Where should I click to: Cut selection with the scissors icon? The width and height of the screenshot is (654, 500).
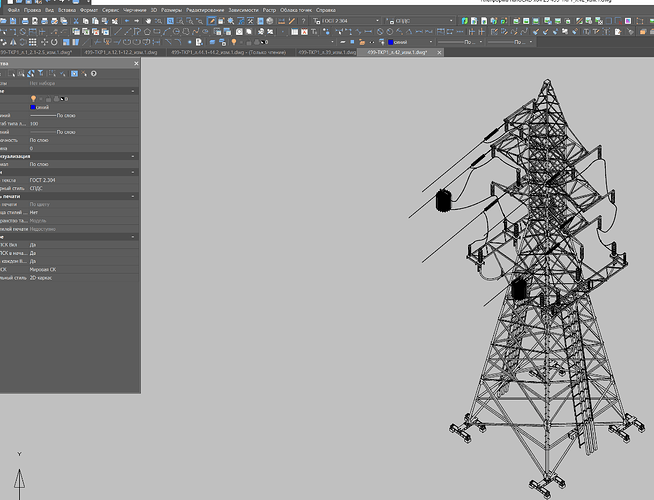(76, 21)
